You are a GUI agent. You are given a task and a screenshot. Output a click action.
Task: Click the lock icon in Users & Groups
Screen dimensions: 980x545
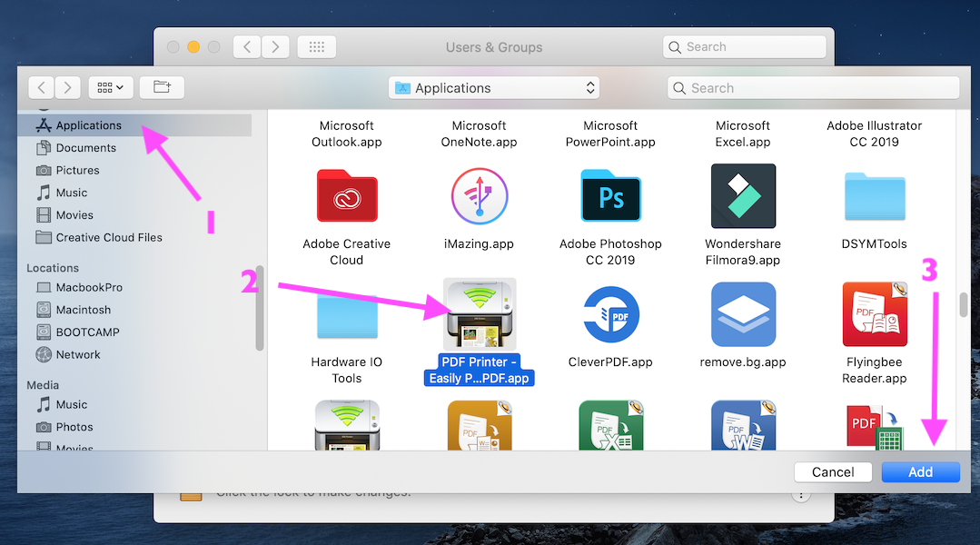[x=192, y=497]
